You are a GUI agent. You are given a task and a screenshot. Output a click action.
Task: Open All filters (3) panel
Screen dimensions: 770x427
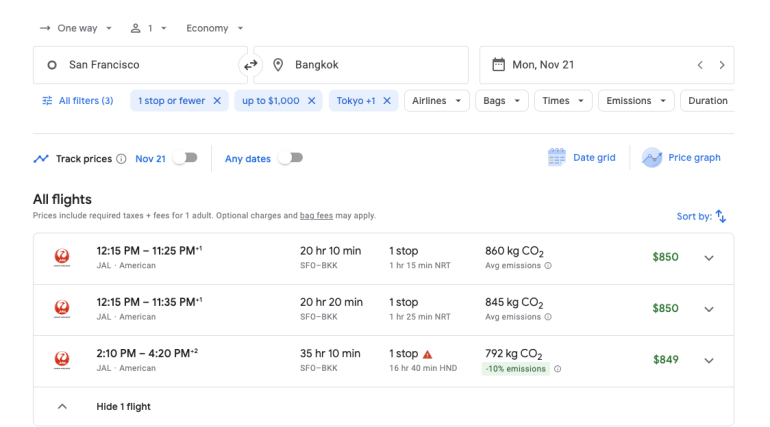77,101
